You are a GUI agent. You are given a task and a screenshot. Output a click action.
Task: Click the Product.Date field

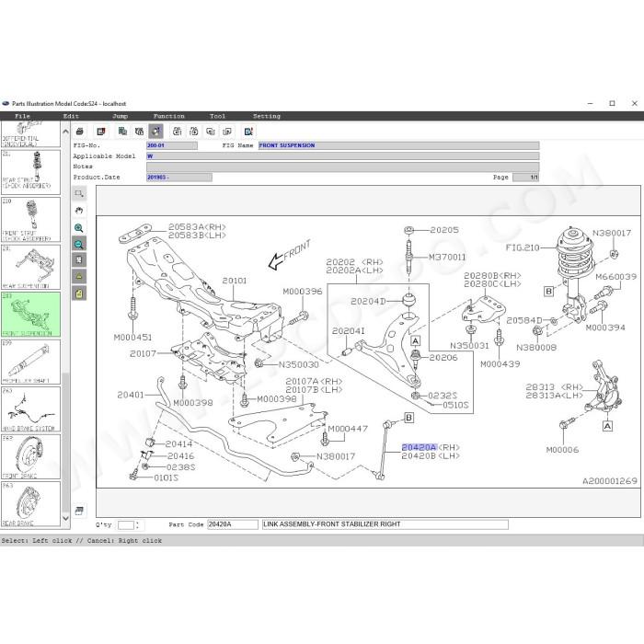pyautogui.click(x=179, y=178)
